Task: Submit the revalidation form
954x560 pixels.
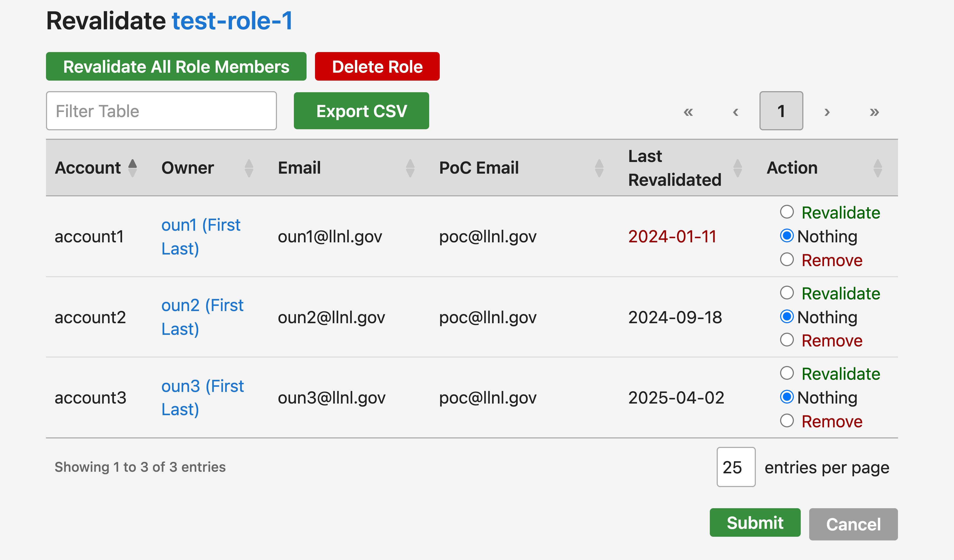Action: [755, 522]
